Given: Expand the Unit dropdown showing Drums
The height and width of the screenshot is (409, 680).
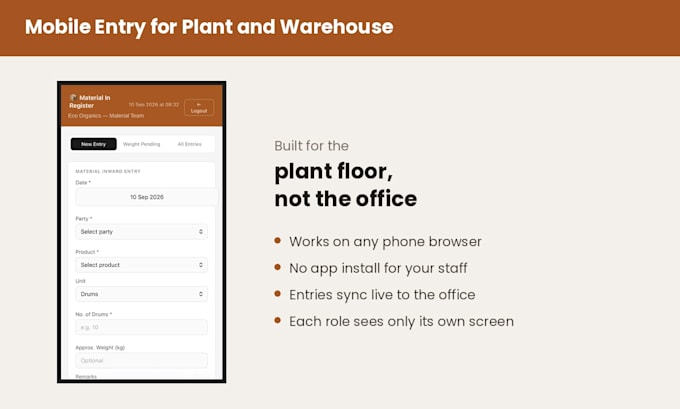Looking at the screenshot, I should [141, 294].
